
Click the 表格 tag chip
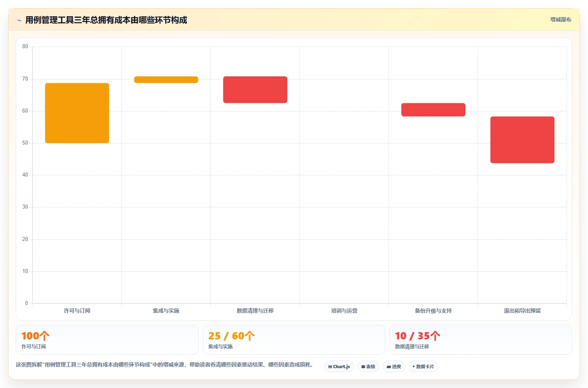(x=368, y=367)
